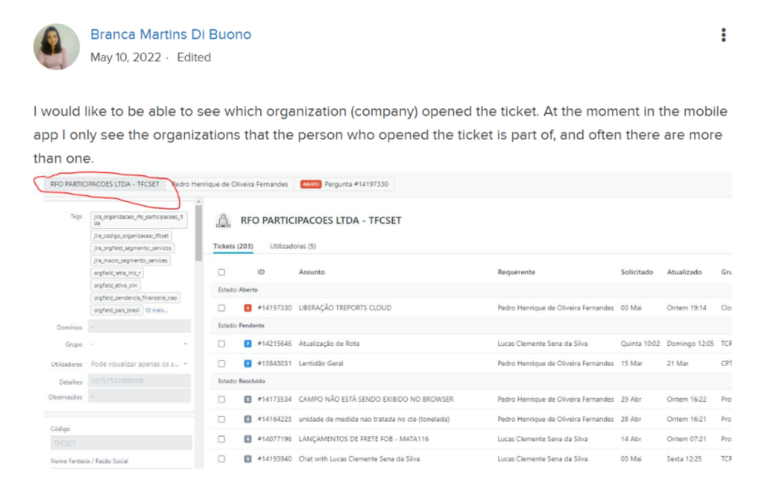The width and height of the screenshot is (773, 486).
Task: Check the box for ticket #13843031
Action: pyautogui.click(x=221, y=364)
